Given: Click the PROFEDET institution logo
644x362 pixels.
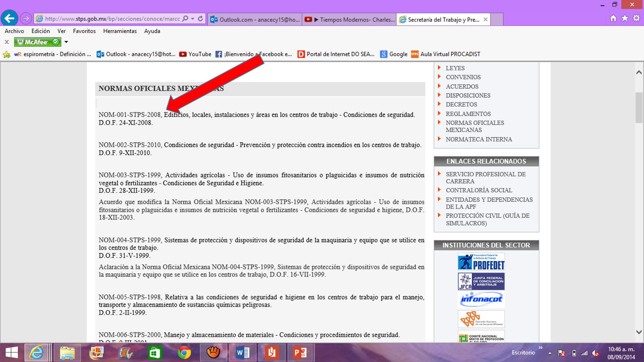Looking at the screenshot, I should tap(481, 262).
